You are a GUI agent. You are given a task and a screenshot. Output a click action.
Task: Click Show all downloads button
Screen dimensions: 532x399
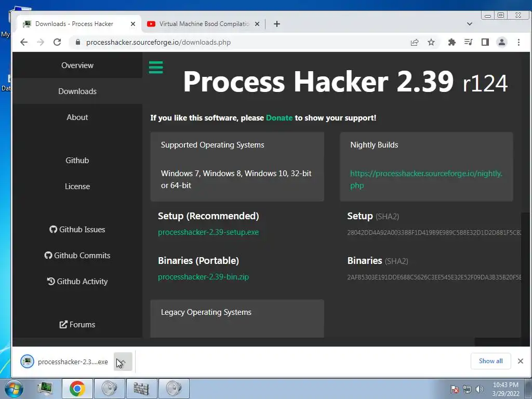click(490, 361)
